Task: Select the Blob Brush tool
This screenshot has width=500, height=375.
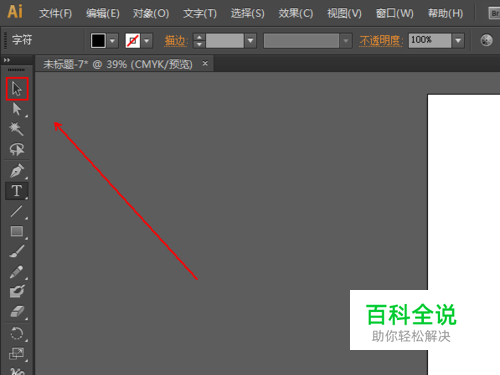Action: [17, 292]
